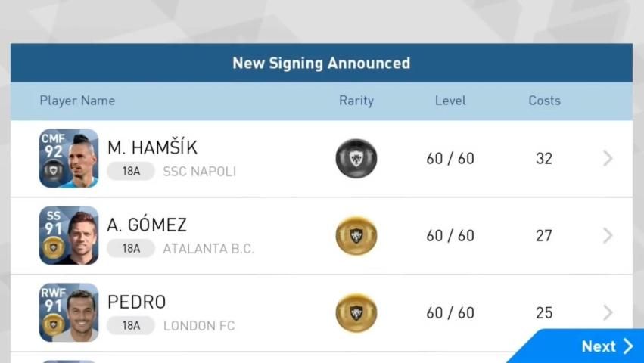Select the M. HAMŠÍK player name
Image resolution: width=644 pixels, height=363 pixels.
click(152, 147)
